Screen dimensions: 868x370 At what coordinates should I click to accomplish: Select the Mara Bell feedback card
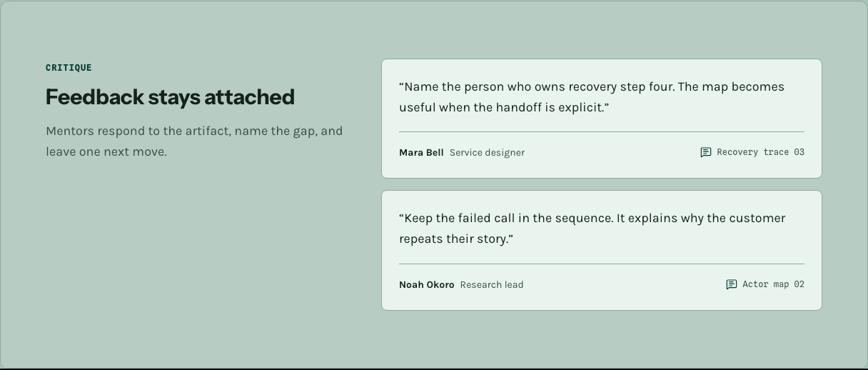point(602,119)
